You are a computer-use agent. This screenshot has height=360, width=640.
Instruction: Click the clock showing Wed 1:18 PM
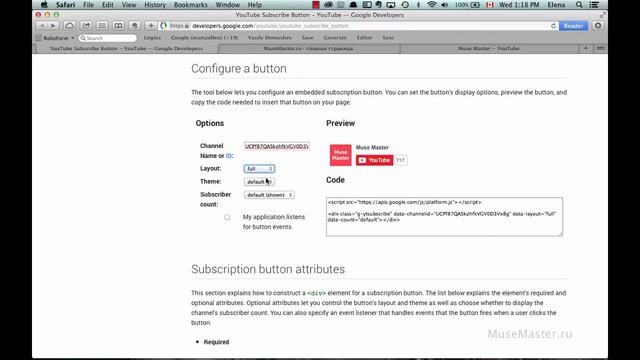pyautogui.click(x=519, y=5)
